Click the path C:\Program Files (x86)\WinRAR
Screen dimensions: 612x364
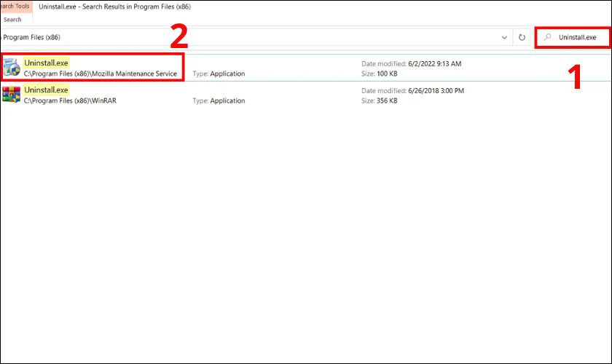tap(70, 100)
